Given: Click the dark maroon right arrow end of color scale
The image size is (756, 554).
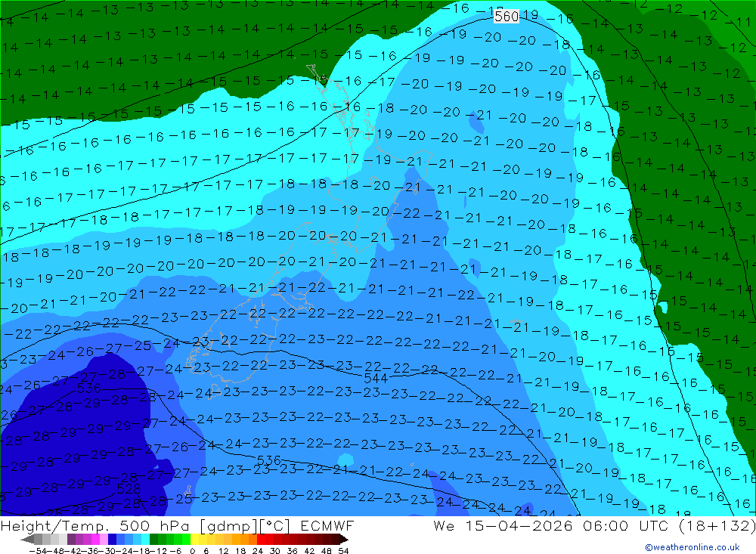Looking at the screenshot, I should pos(344,540).
